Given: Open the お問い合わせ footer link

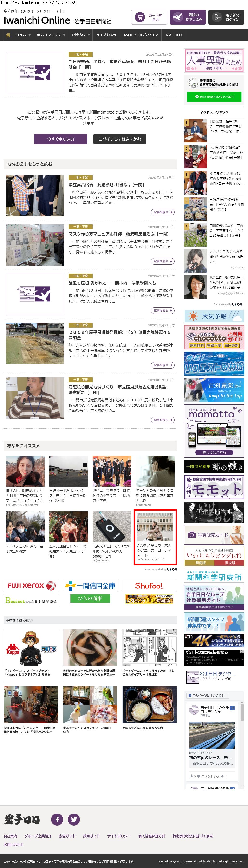Looking at the screenshot, I should pyautogui.click(x=14, y=844).
